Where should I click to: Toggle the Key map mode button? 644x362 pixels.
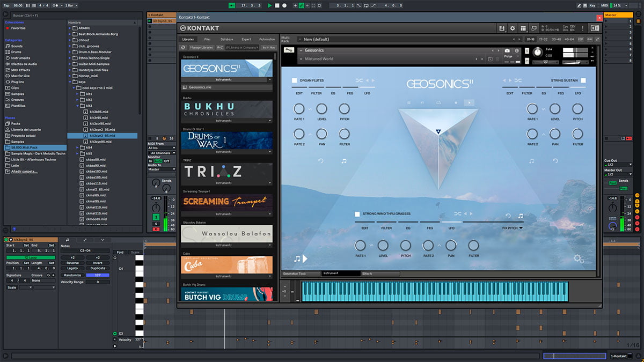pos(592,5)
